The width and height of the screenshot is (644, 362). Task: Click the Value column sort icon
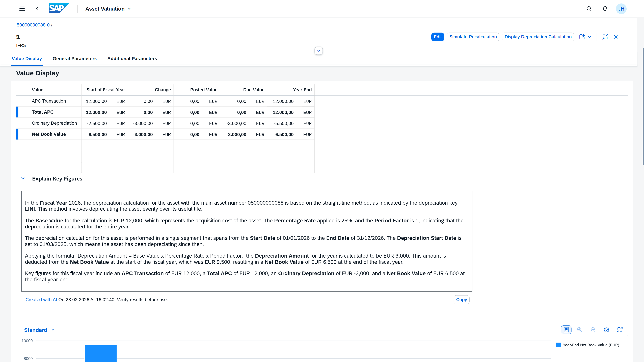pyautogui.click(x=76, y=90)
